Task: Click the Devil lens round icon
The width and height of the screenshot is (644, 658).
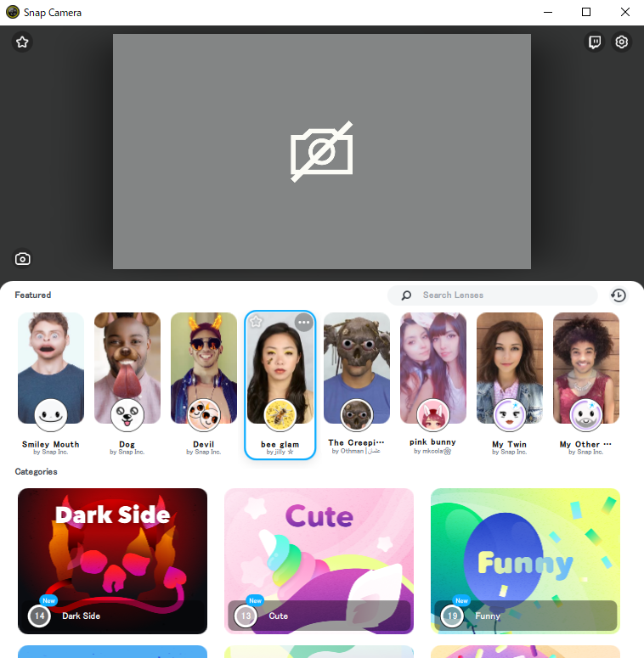Action: coord(204,414)
